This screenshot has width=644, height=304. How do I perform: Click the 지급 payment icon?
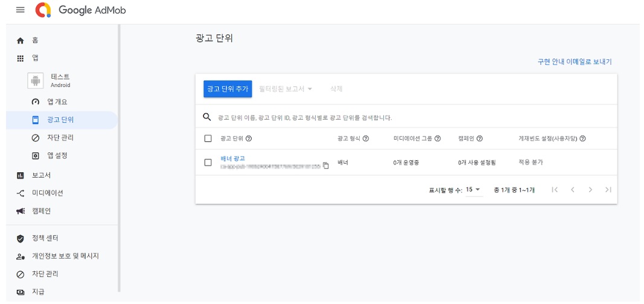20,292
